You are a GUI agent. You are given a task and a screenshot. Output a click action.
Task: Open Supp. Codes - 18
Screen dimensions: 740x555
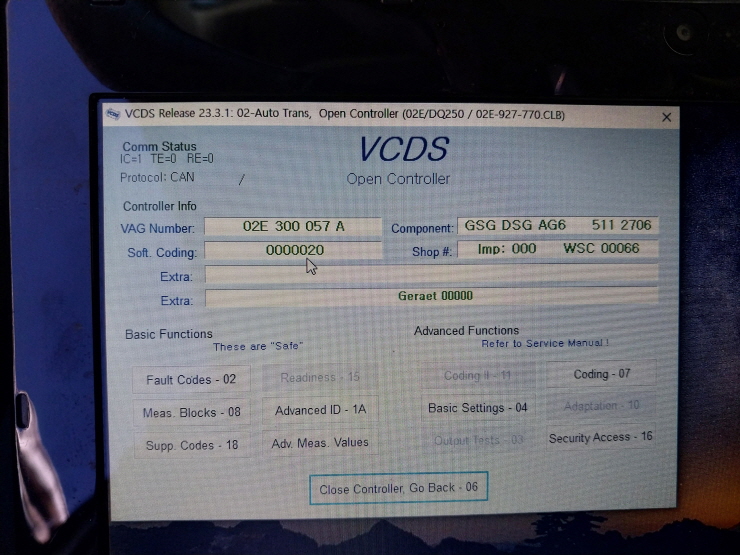(192, 445)
